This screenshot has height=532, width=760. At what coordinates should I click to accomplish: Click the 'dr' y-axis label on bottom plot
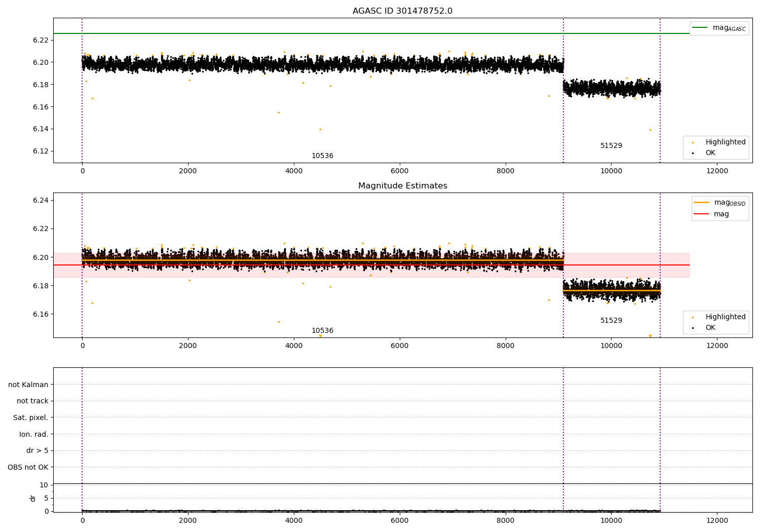coord(33,498)
